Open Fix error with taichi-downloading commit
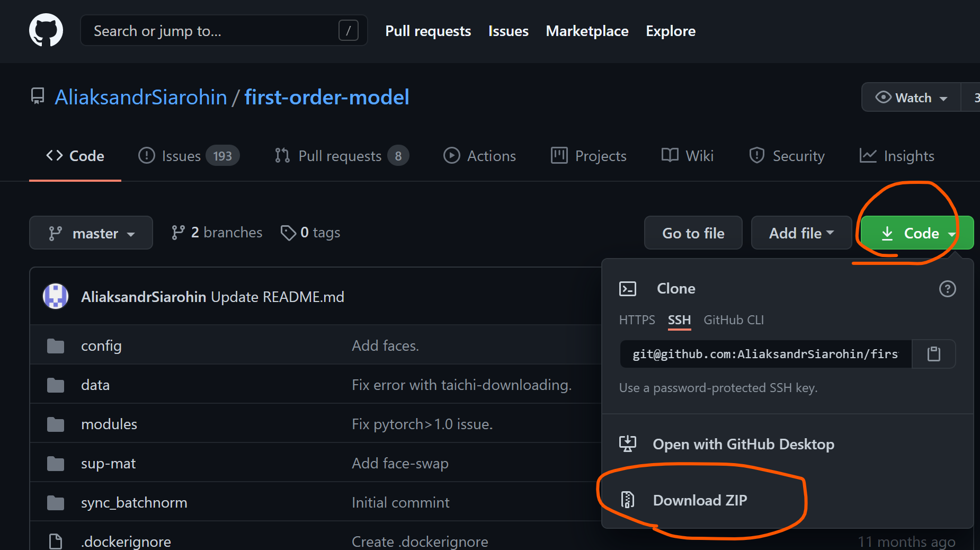This screenshot has height=550, width=980. (x=462, y=385)
